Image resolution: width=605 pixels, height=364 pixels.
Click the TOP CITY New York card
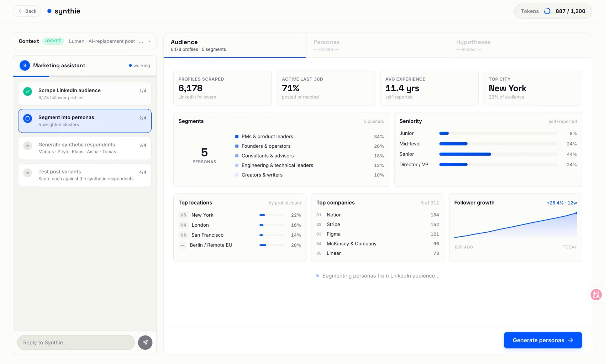(x=532, y=88)
